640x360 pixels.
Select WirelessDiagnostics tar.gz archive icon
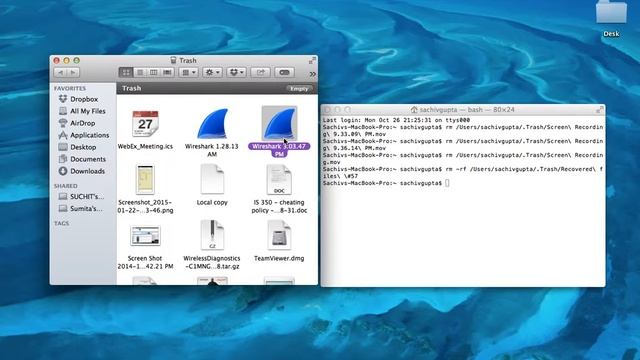(212, 235)
